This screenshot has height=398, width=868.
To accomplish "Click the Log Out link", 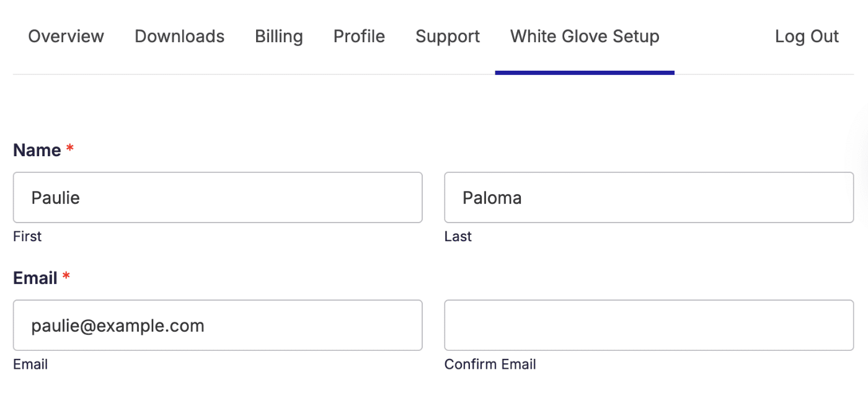I will 807,37.
